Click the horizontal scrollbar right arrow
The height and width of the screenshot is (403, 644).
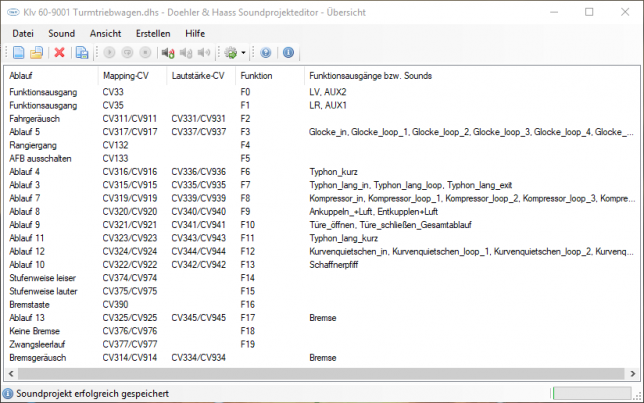(632, 373)
